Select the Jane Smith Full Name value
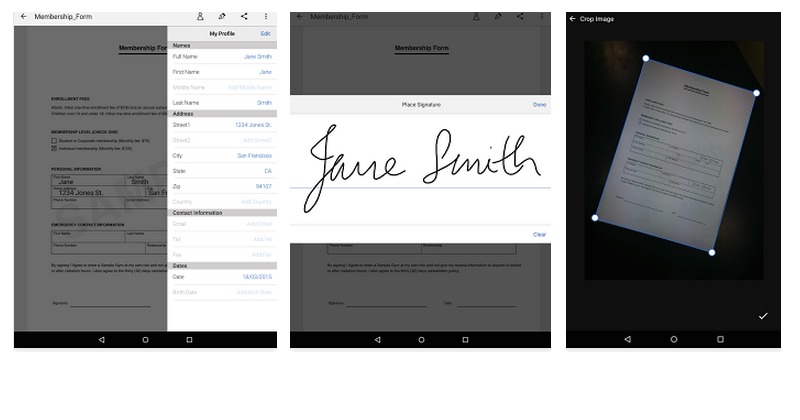Viewport: 800px width, 420px height. tap(258, 56)
